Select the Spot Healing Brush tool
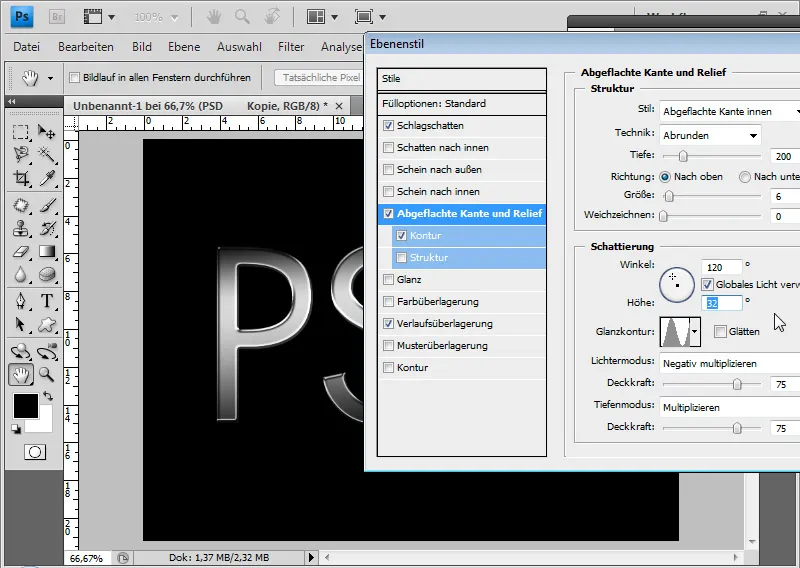This screenshot has width=800, height=568. click(x=20, y=206)
